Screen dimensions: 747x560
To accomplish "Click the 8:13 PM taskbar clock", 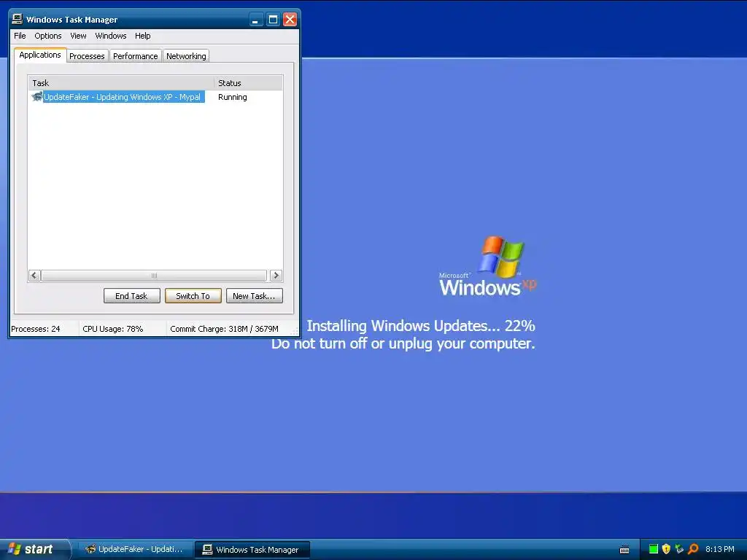I will (719, 549).
